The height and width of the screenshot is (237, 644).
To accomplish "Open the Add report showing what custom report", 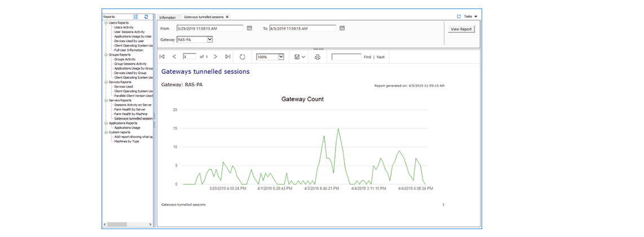I will click(x=134, y=137).
